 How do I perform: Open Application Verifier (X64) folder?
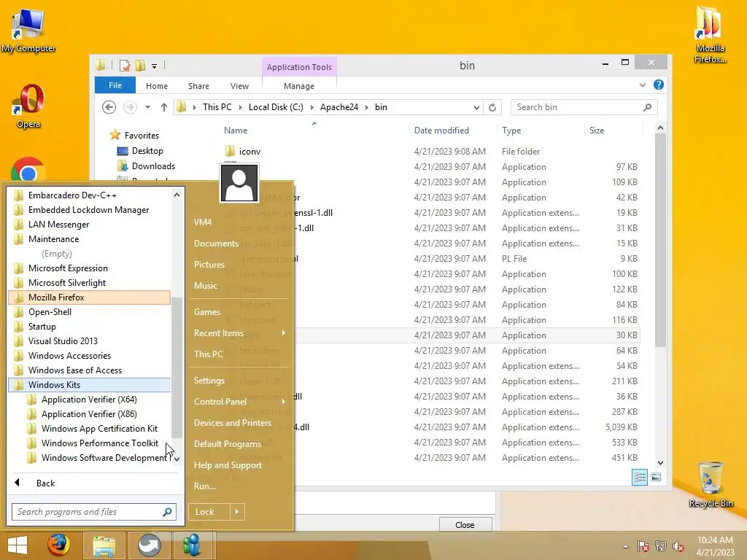click(89, 400)
